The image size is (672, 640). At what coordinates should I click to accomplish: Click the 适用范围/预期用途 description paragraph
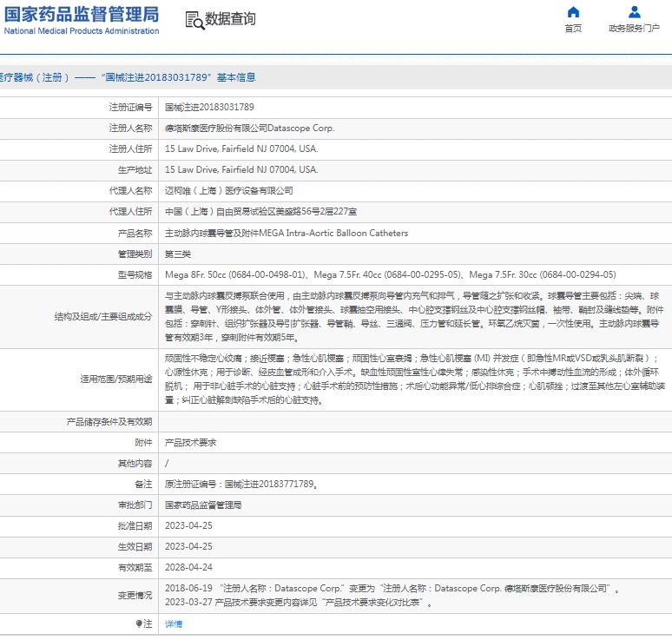click(414, 379)
